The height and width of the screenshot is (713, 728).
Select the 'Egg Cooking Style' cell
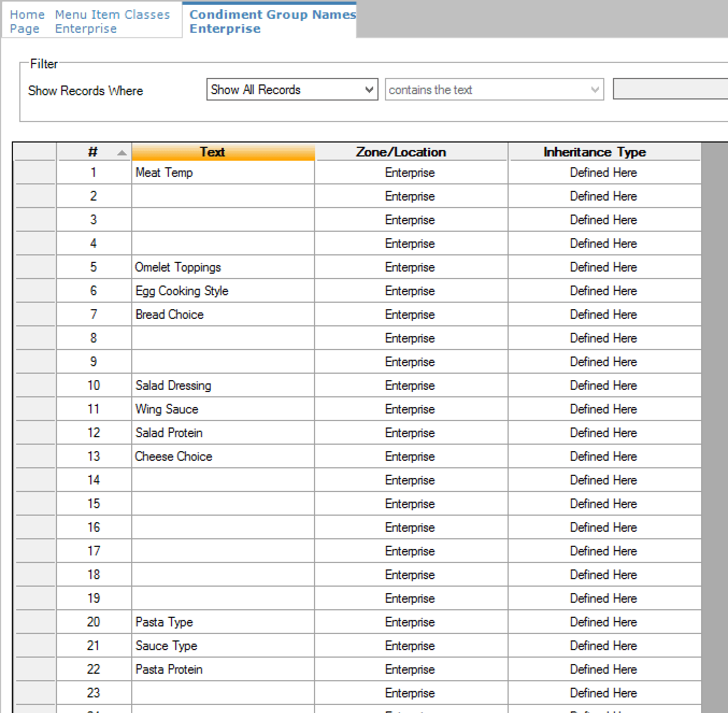(x=223, y=291)
